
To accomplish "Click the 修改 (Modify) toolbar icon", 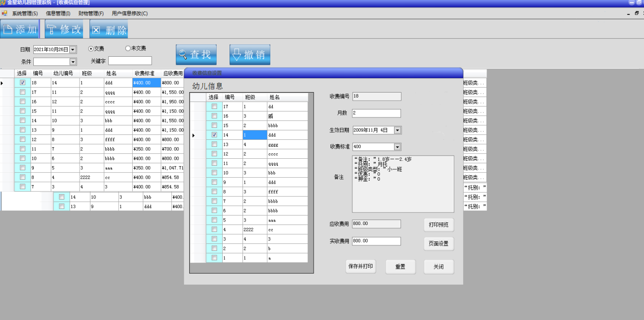I will click(64, 29).
